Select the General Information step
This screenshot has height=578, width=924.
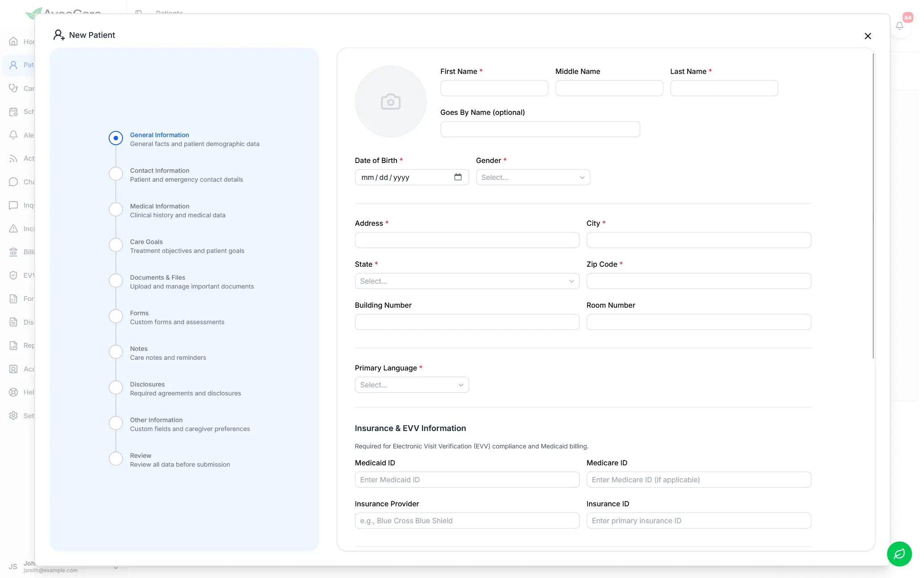[x=115, y=138]
